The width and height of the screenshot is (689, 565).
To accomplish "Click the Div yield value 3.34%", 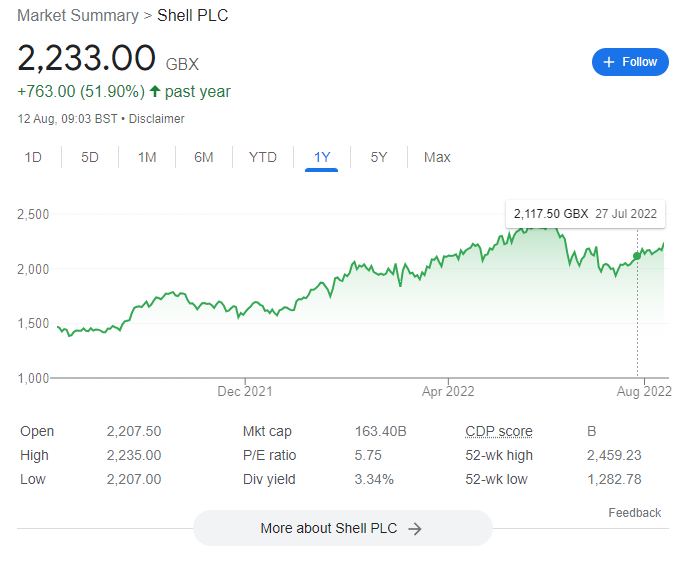I will [x=374, y=479].
